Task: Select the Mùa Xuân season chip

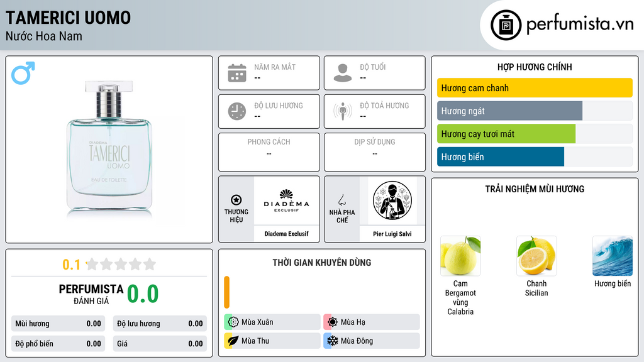Action: click(272, 322)
